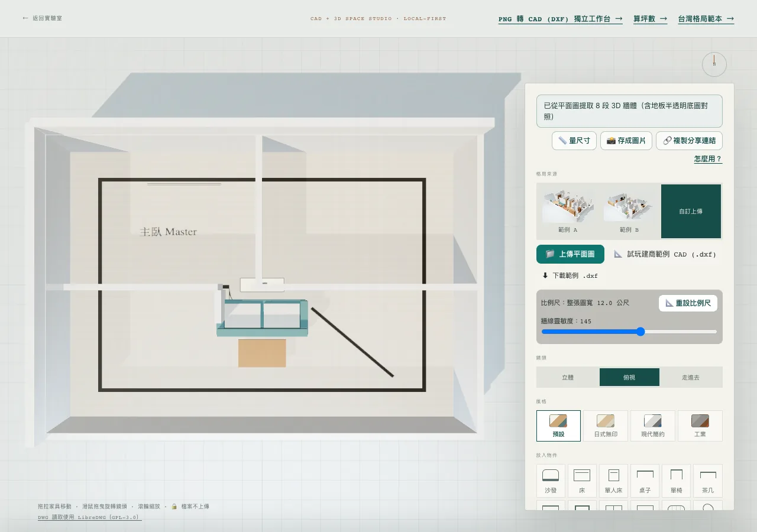Click the 量尺寸 measure button
This screenshot has height=532, width=757.
574,141
